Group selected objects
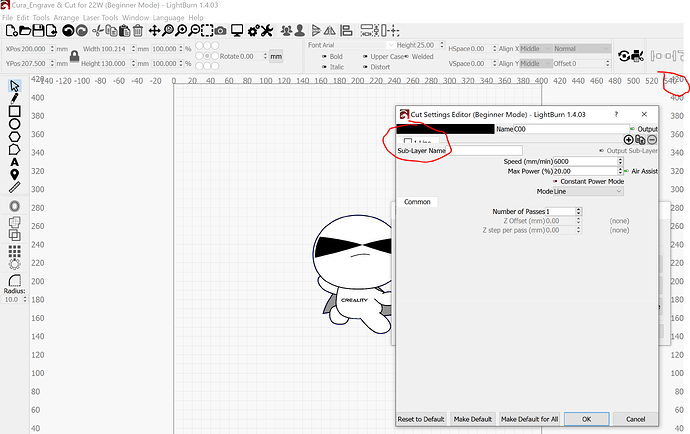This screenshot has height=434, width=690. coord(286,30)
